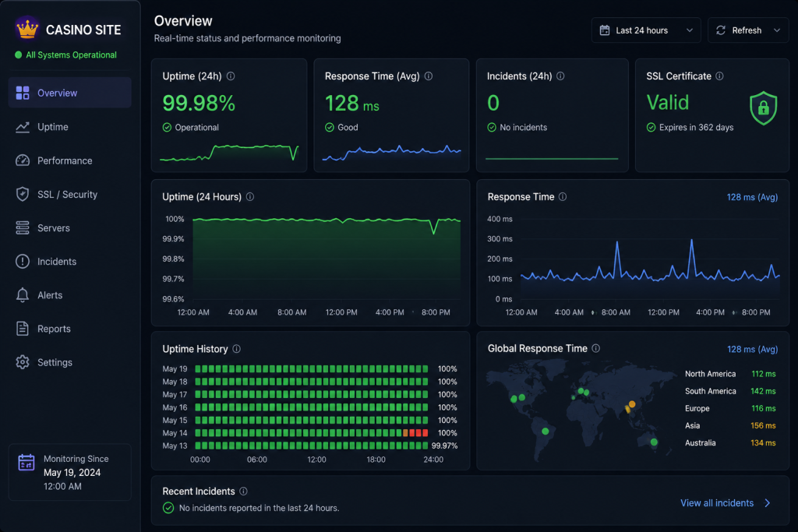Click the green SSL padlock shield icon
This screenshot has width=798, height=532.
tap(763, 107)
